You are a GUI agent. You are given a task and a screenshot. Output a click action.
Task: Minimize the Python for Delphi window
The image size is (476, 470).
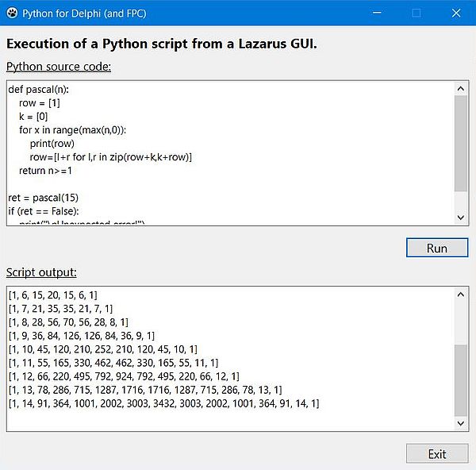[x=377, y=13]
